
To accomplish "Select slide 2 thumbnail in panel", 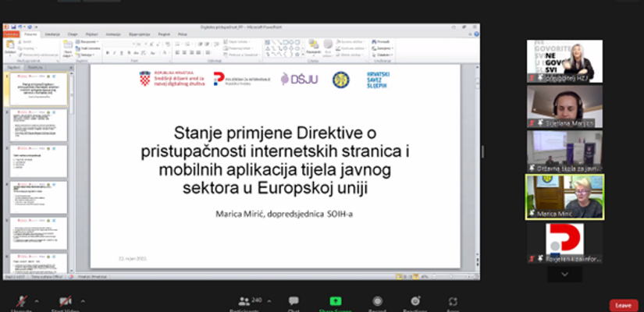I will click(x=38, y=126).
